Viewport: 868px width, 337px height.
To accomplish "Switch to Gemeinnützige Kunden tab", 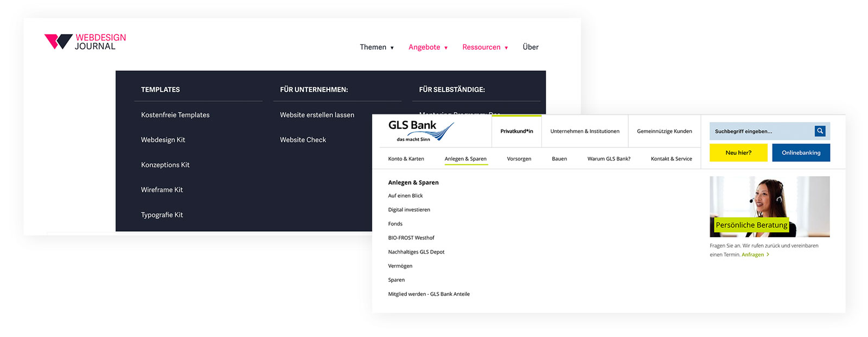I will tap(665, 131).
